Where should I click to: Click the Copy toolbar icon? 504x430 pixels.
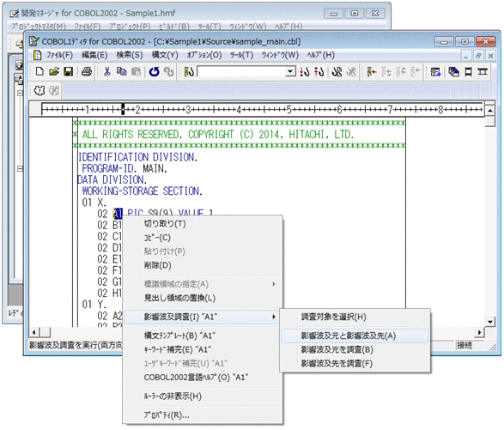click(122, 71)
